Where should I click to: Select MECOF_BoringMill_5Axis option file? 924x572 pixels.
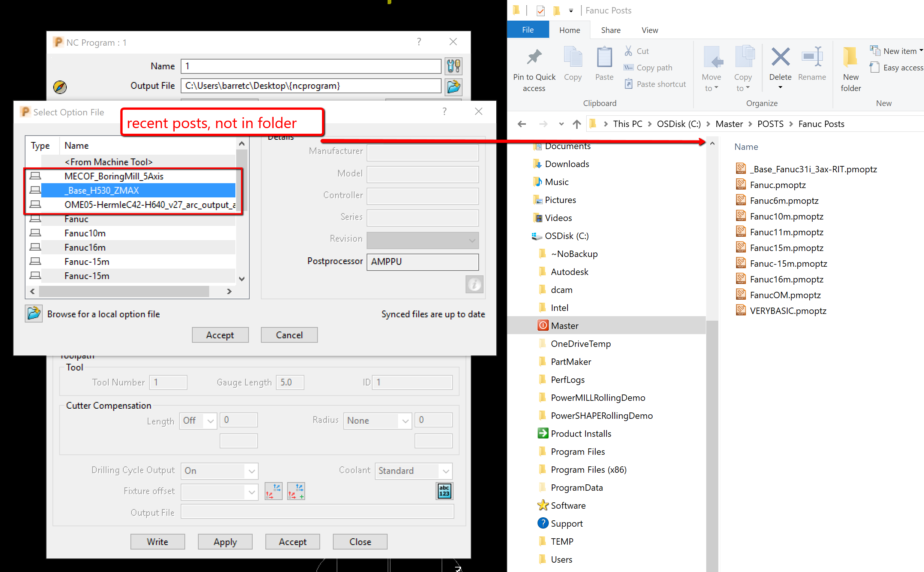pos(114,176)
